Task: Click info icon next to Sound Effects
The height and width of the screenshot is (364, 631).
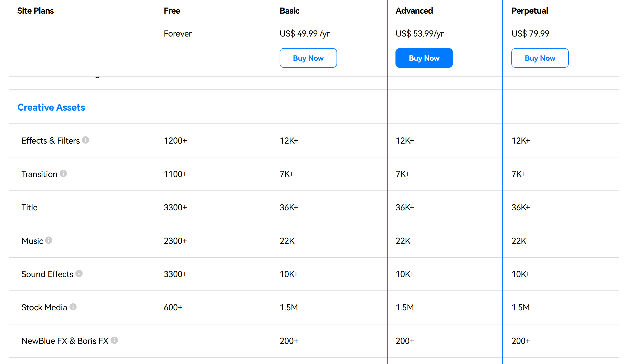Action: (79, 273)
